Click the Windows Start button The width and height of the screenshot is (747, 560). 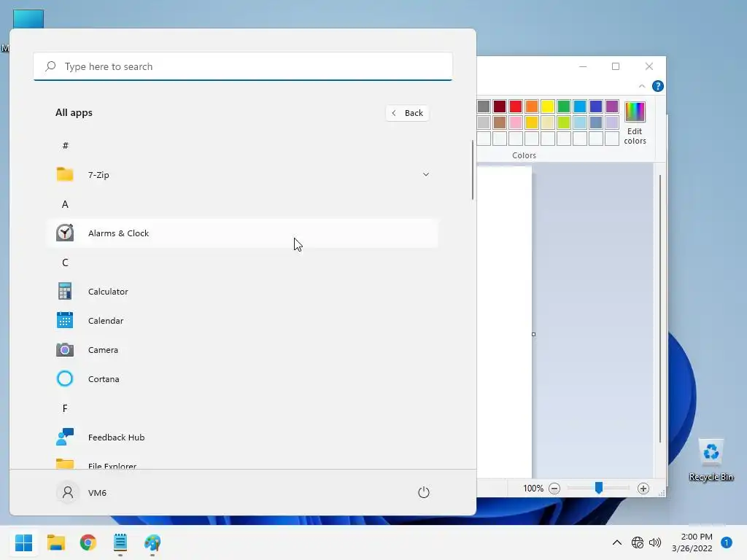click(x=24, y=542)
